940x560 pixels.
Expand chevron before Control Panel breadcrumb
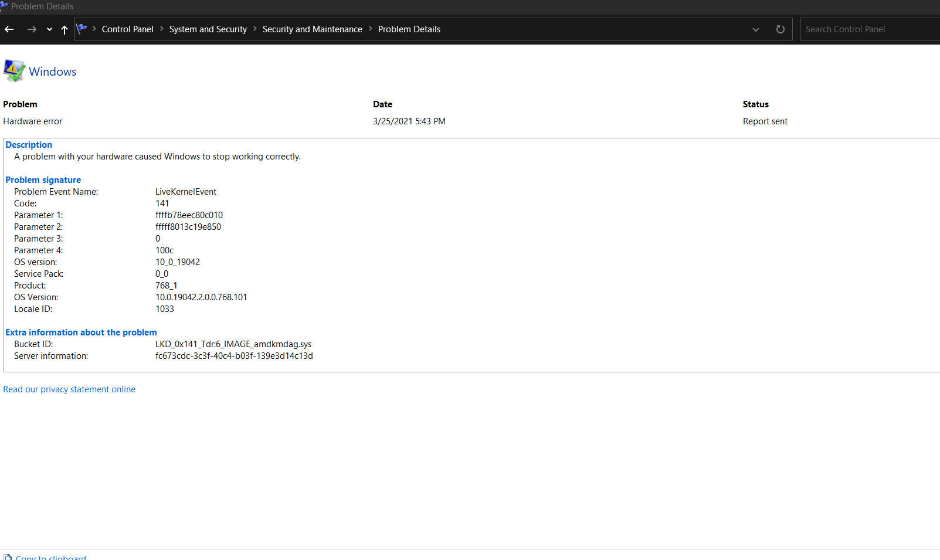click(x=94, y=29)
